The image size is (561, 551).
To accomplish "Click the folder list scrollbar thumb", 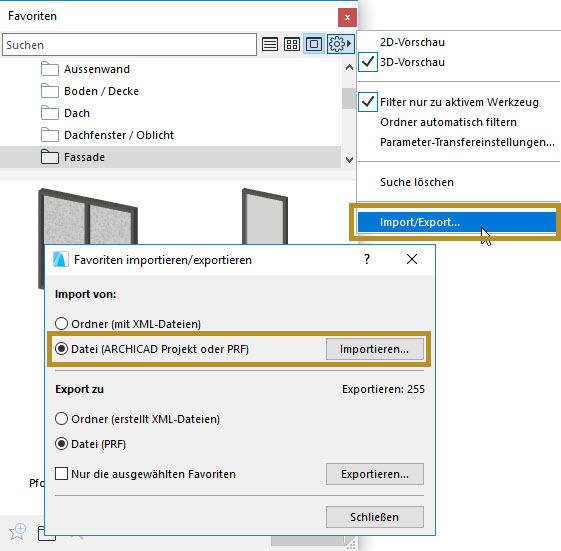I will tap(349, 98).
